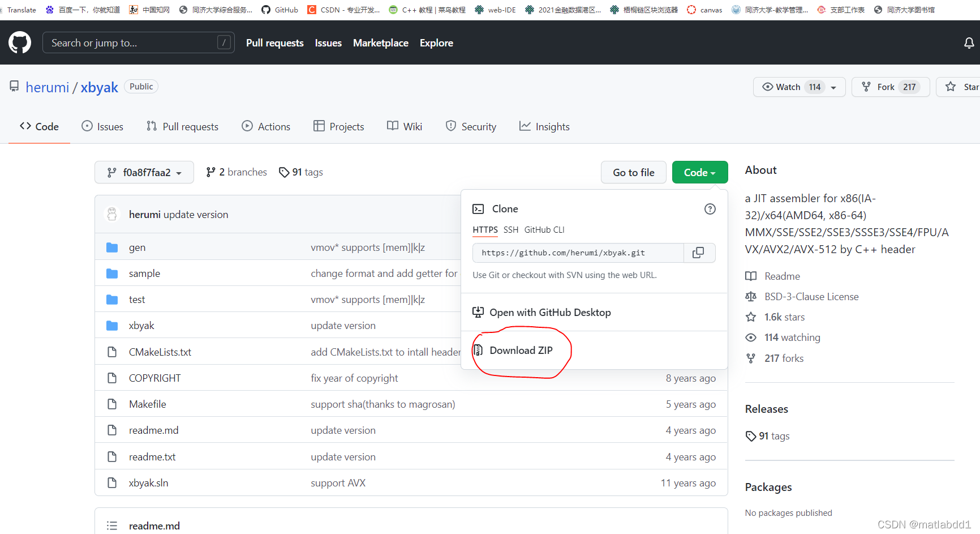Star the xbyak repository
Screen dimensions: 980x534
(958, 87)
